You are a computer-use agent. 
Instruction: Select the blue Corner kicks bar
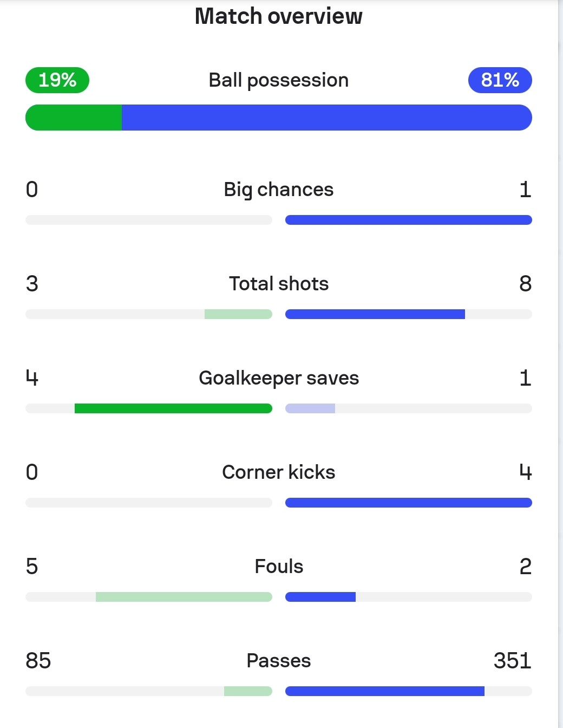[409, 503]
